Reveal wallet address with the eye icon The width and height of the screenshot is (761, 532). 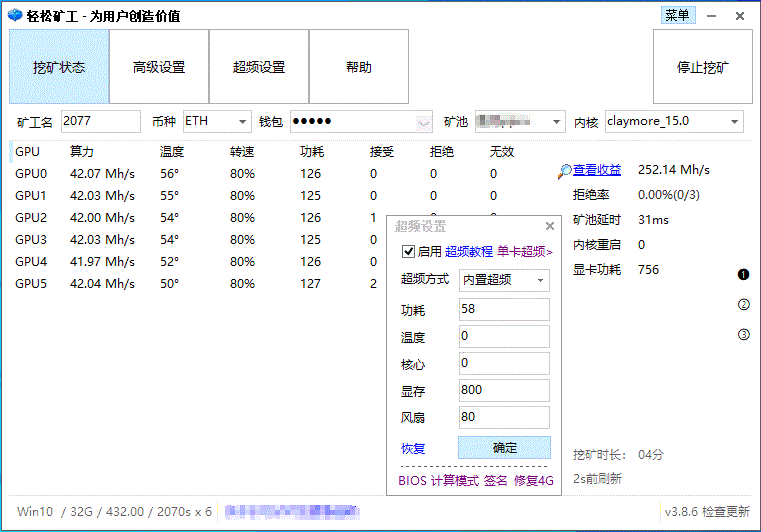424,122
